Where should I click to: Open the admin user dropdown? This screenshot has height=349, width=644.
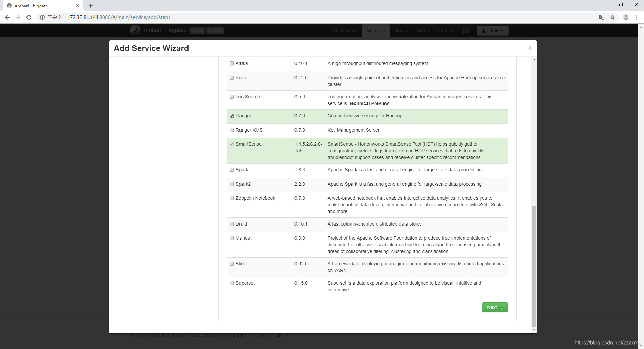pyautogui.click(x=493, y=31)
